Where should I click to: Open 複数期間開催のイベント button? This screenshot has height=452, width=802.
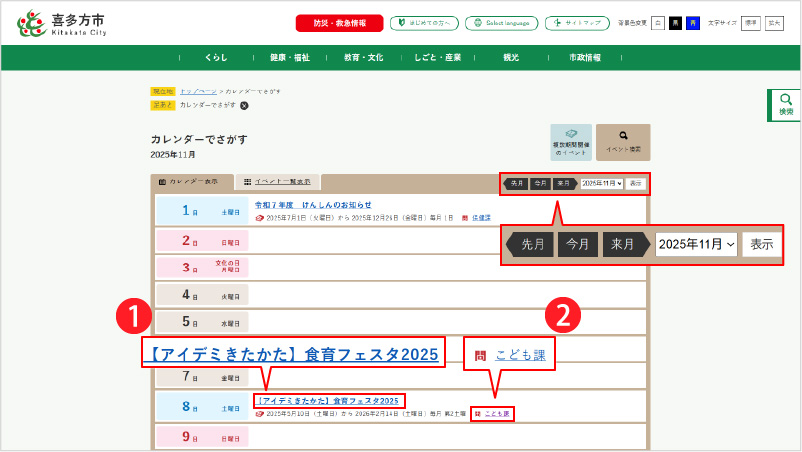click(x=571, y=142)
